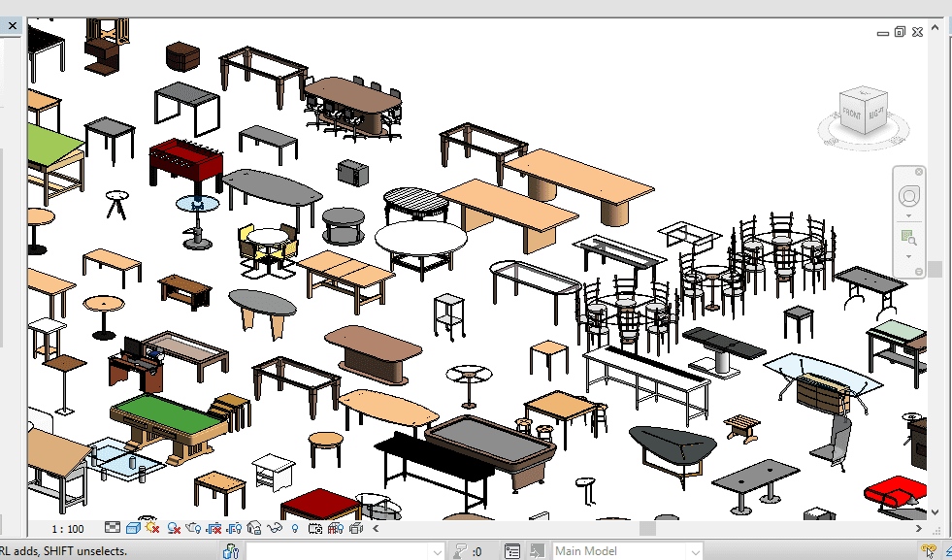
Task: Expand the zoom options arrow
Action: [x=908, y=257]
